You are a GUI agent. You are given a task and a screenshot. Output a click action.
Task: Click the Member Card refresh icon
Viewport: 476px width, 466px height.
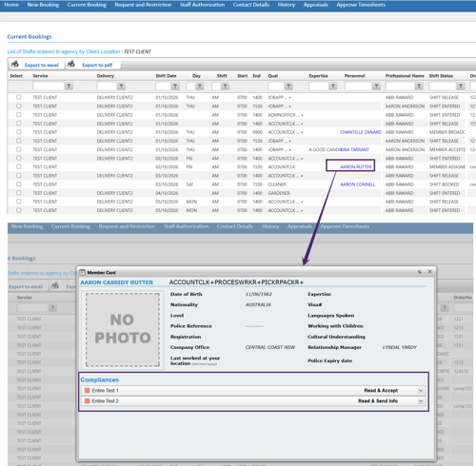[x=419, y=272]
